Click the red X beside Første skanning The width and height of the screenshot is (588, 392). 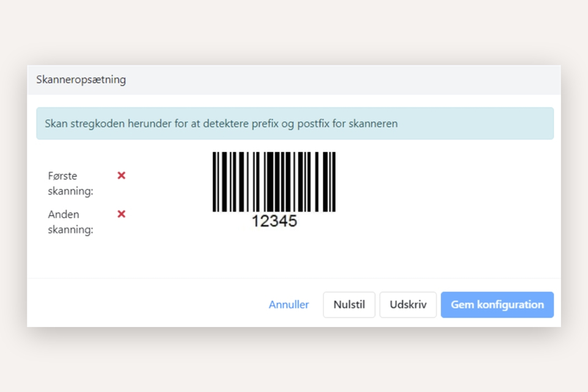pos(121,176)
